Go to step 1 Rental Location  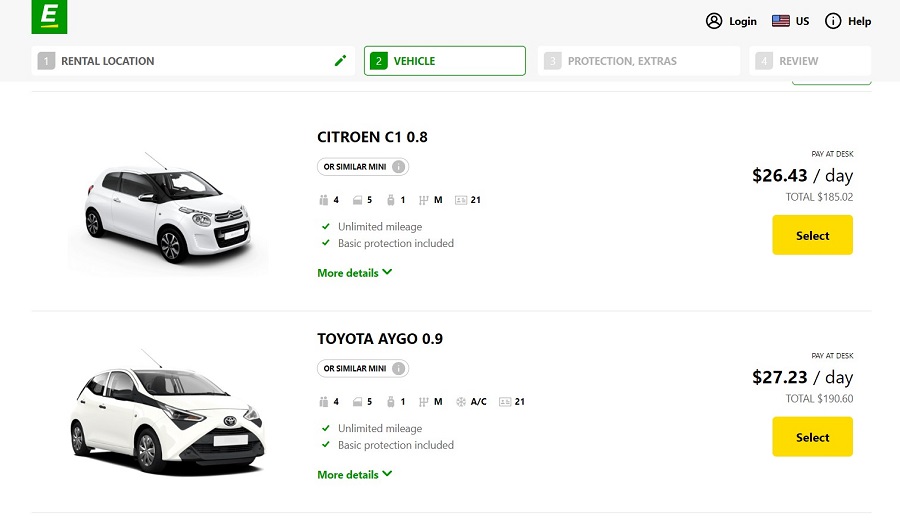pos(193,61)
